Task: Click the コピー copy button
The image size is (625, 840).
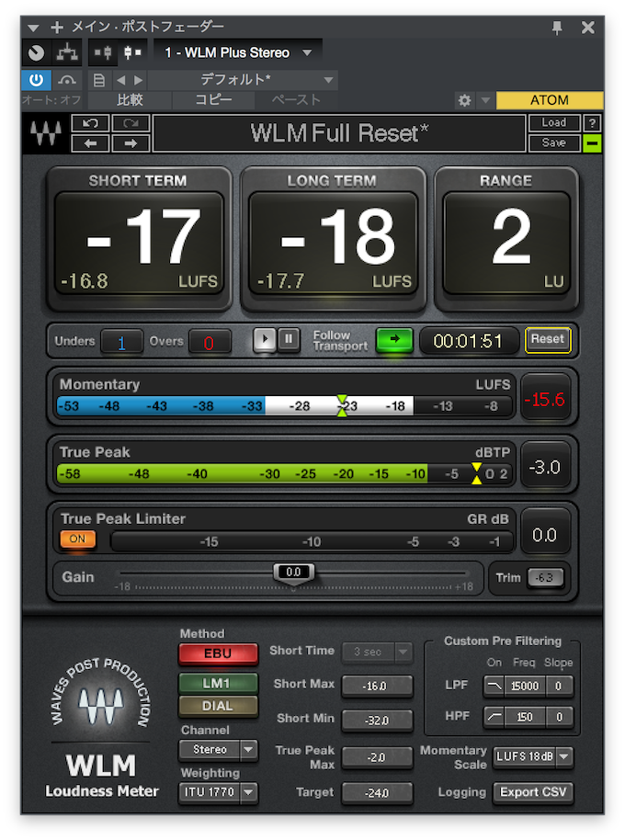Action: pos(213,100)
